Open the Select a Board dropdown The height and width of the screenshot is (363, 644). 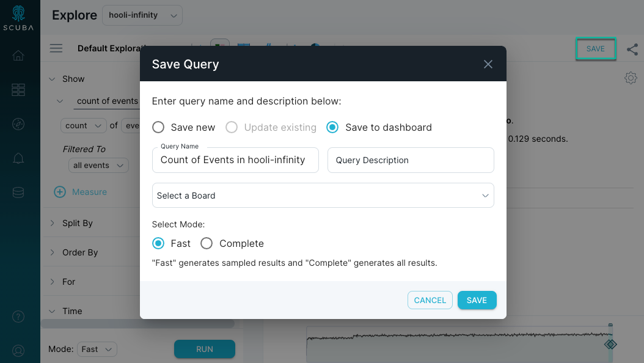pyautogui.click(x=323, y=195)
